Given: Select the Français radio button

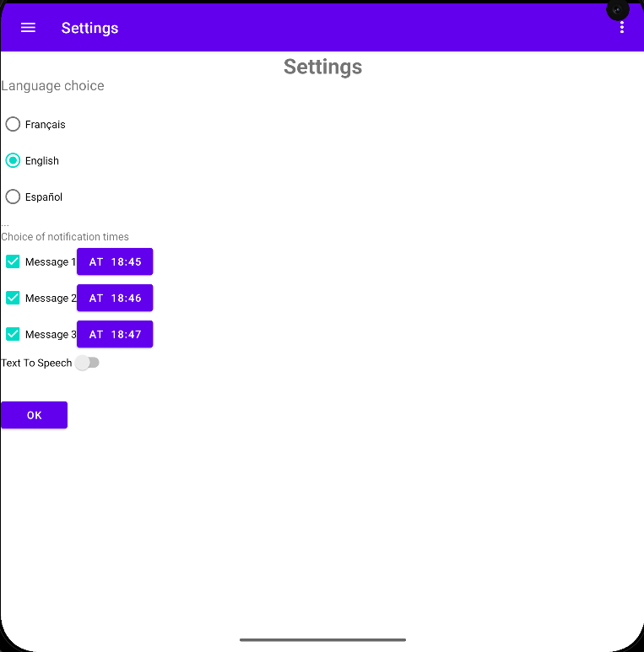Looking at the screenshot, I should pyautogui.click(x=13, y=124).
